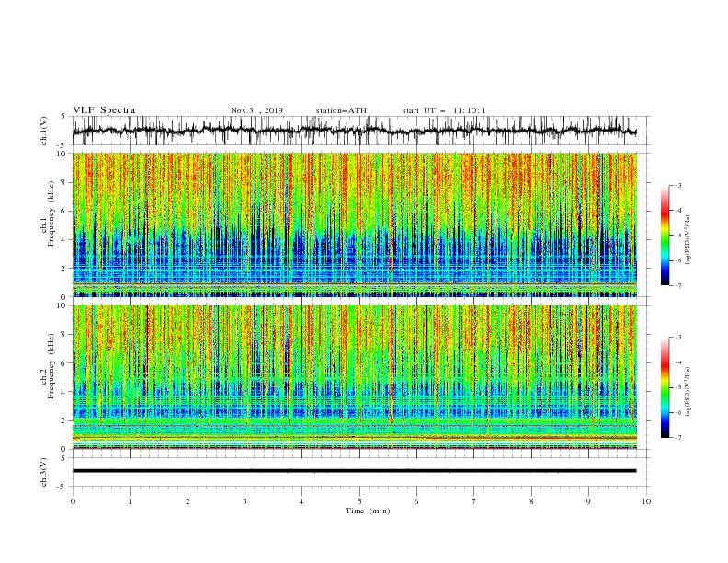Click the log(PSD) label beside ch.2 colorbar
728x563 pixels.
pos(688,392)
